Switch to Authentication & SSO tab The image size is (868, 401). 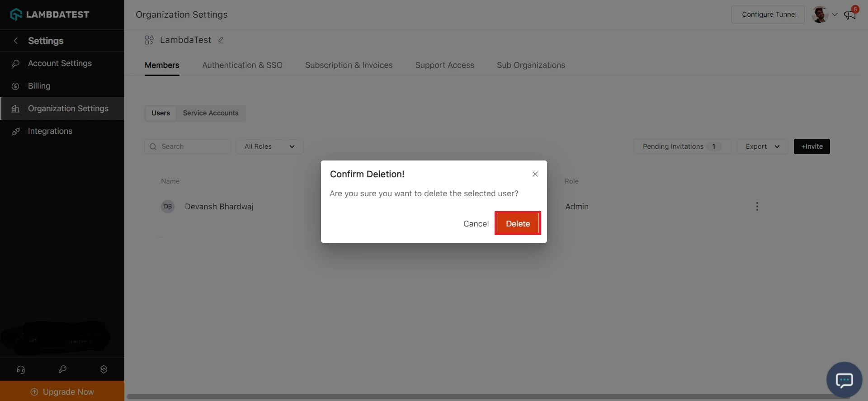tap(242, 65)
